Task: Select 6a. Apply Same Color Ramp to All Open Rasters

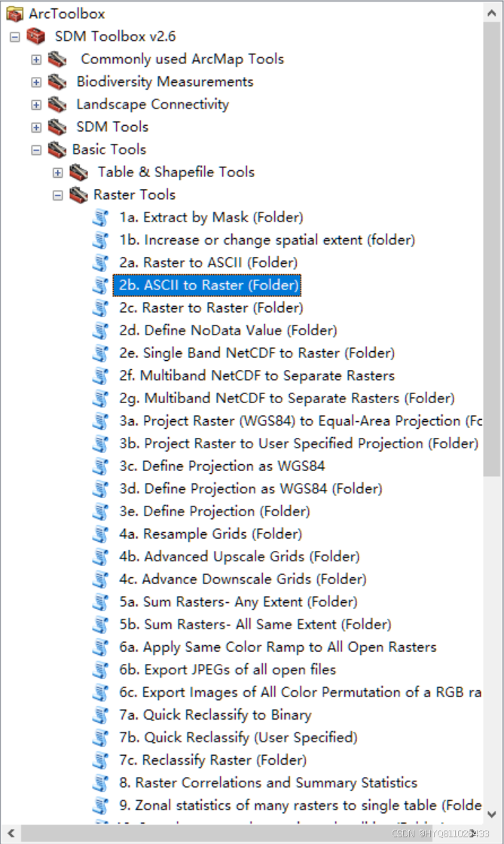Action: pos(277,647)
